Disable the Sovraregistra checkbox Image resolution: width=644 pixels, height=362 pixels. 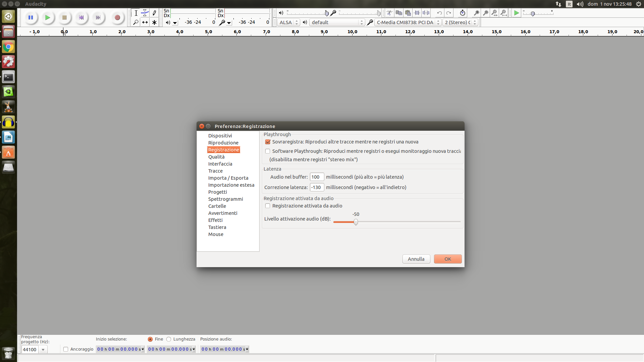tap(268, 142)
